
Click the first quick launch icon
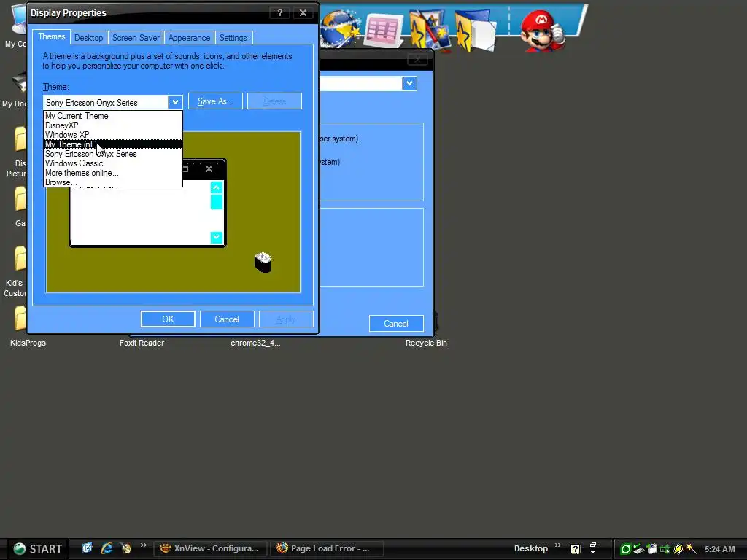click(x=88, y=548)
